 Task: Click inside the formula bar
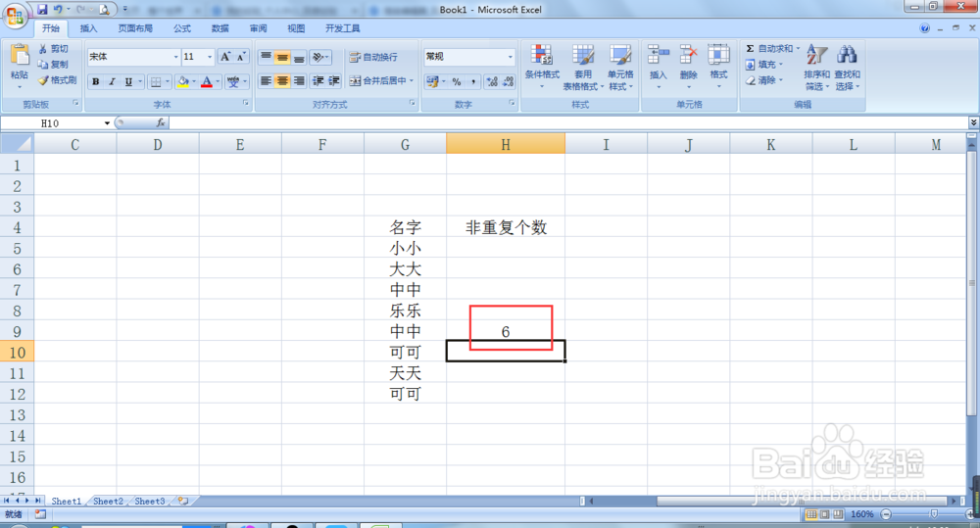coord(568,123)
